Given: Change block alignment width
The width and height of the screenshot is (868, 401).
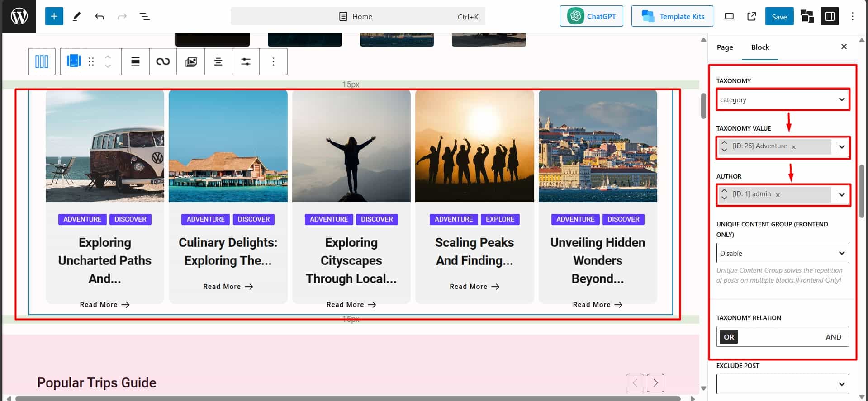Looking at the screenshot, I should [135, 61].
